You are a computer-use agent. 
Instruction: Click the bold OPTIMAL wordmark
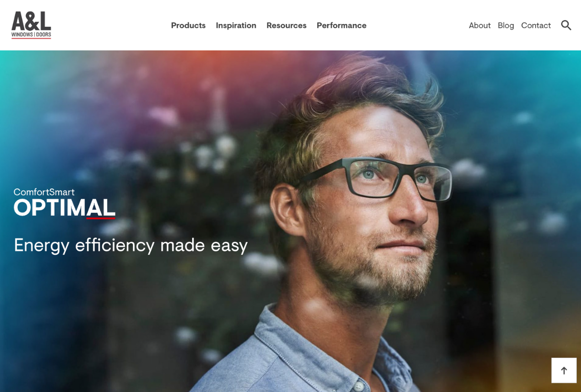pyautogui.click(x=64, y=208)
